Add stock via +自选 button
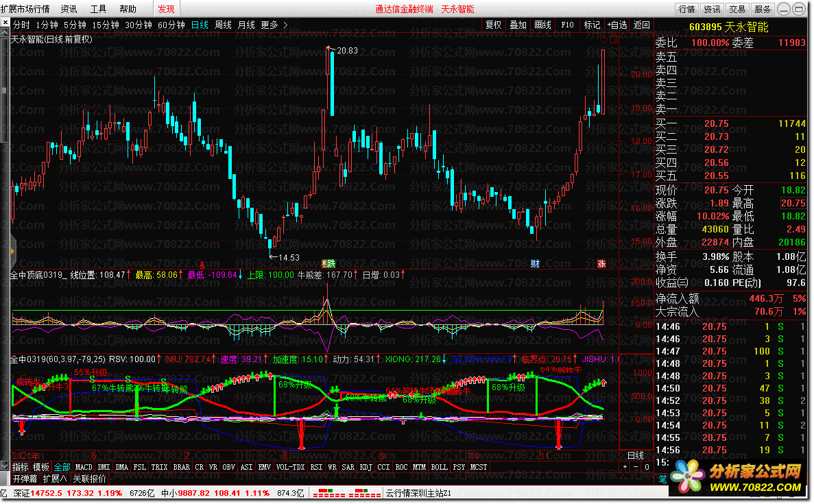 [x=617, y=25]
